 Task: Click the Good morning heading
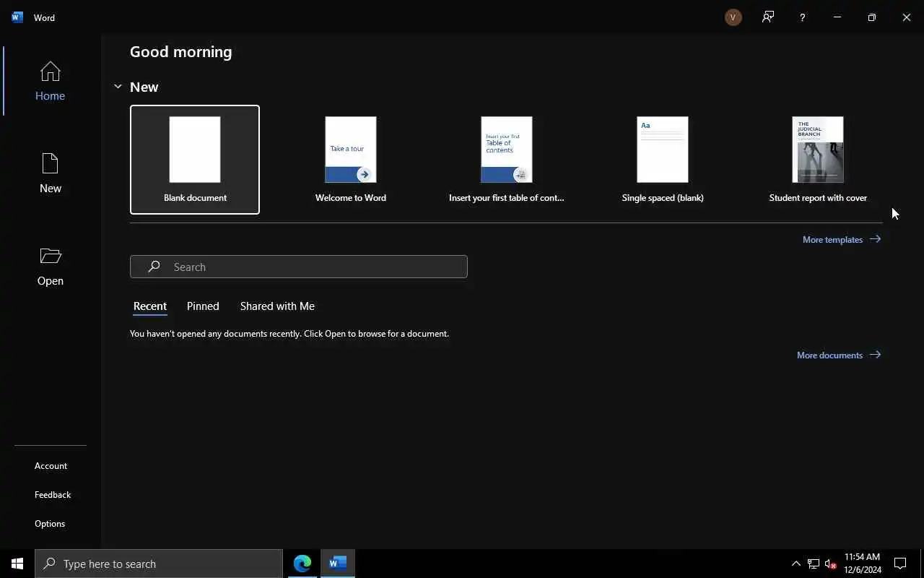181,52
